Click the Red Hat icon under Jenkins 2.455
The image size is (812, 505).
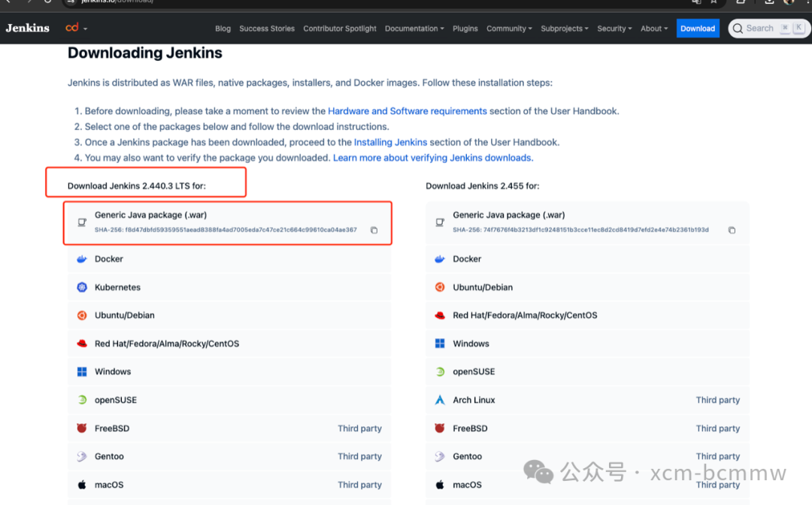click(x=440, y=315)
